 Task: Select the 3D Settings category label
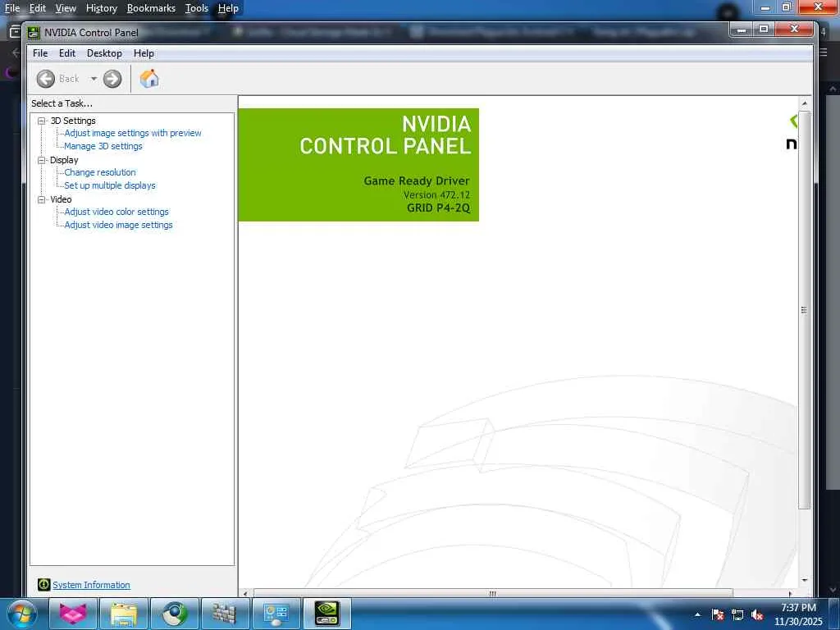[73, 121]
